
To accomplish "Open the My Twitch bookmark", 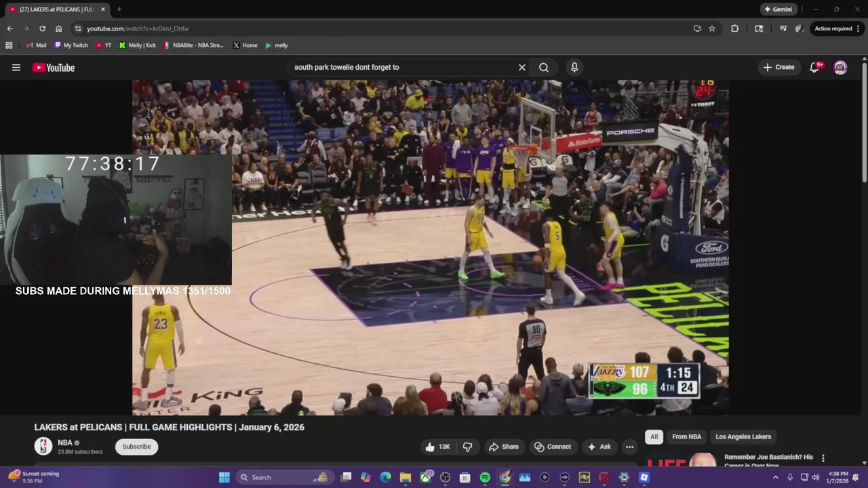I will [71, 45].
